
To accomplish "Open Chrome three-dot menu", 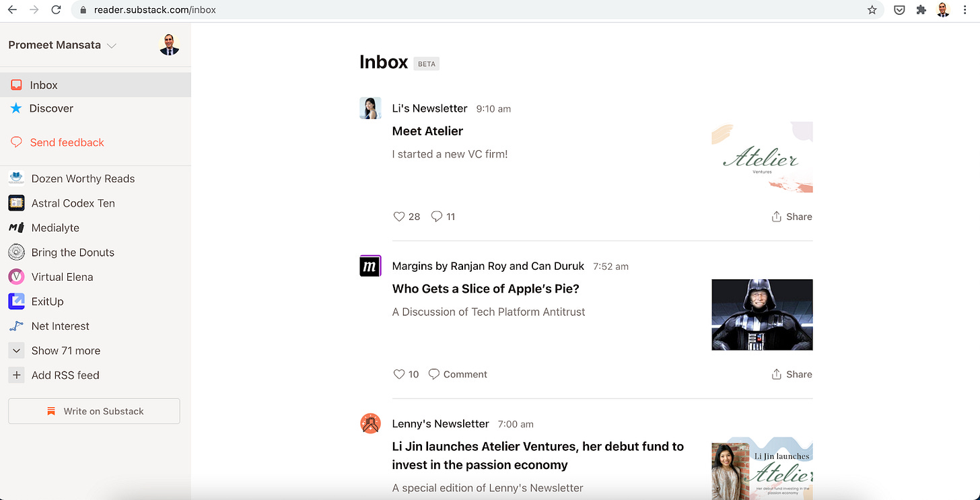I will (967, 10).
